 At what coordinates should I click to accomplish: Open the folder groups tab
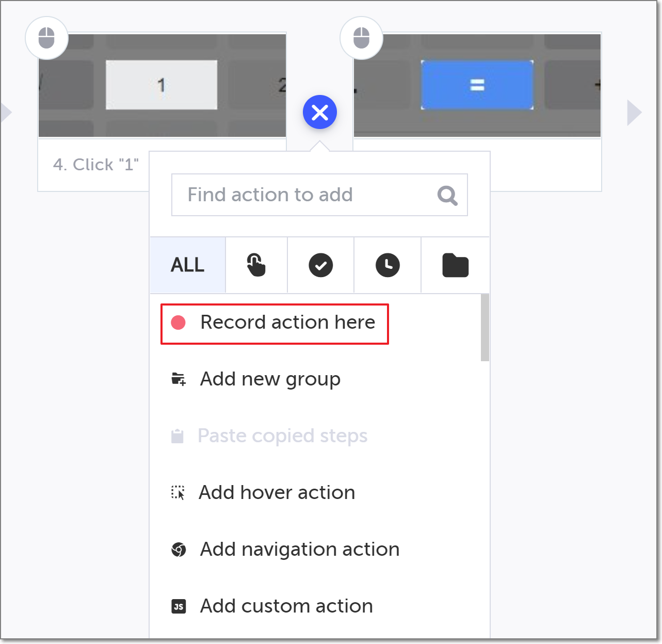[x=455, y=265]
